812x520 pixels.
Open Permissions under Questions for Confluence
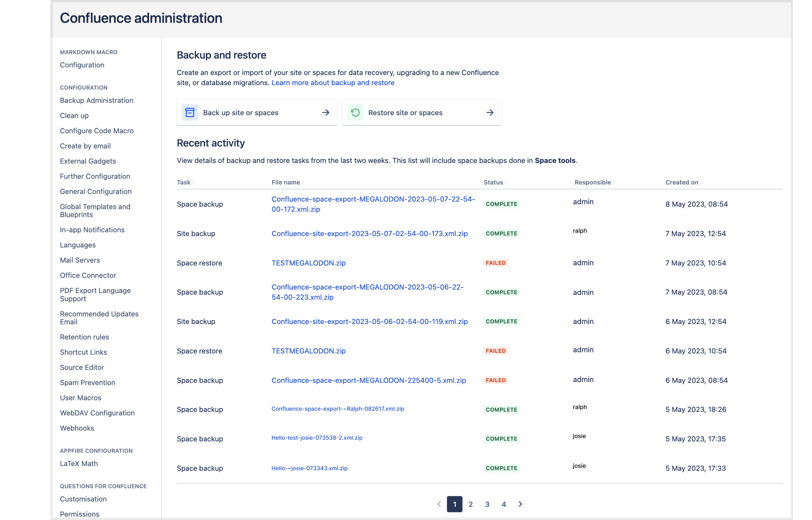(x=79, y=514)
